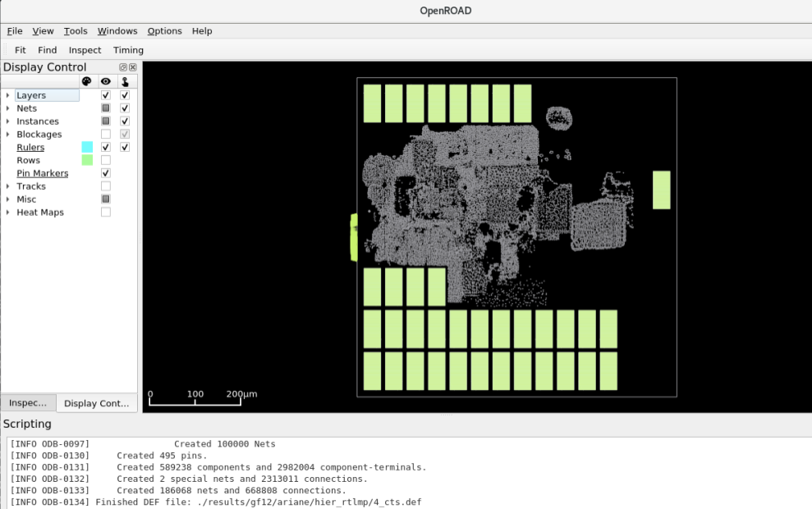This screenshot has width=812, height=509.
Task: Open the Timing toolbar tool
Action: pyautogui.click(x=128, y=50)
